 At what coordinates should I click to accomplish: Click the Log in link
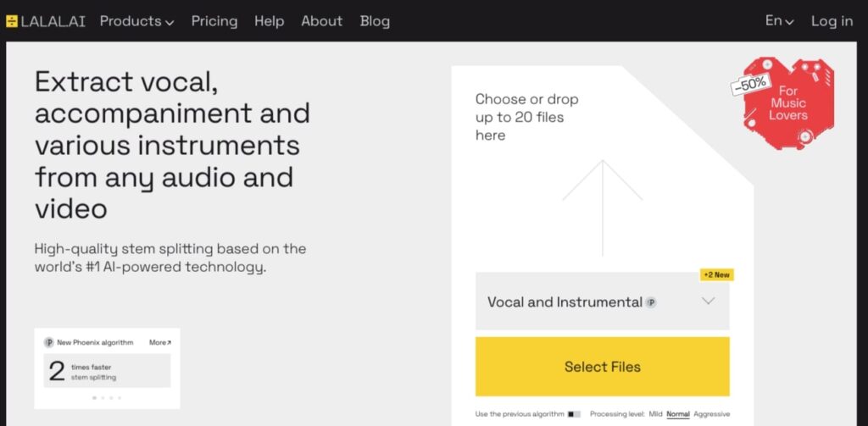click(x=832, y=21)
